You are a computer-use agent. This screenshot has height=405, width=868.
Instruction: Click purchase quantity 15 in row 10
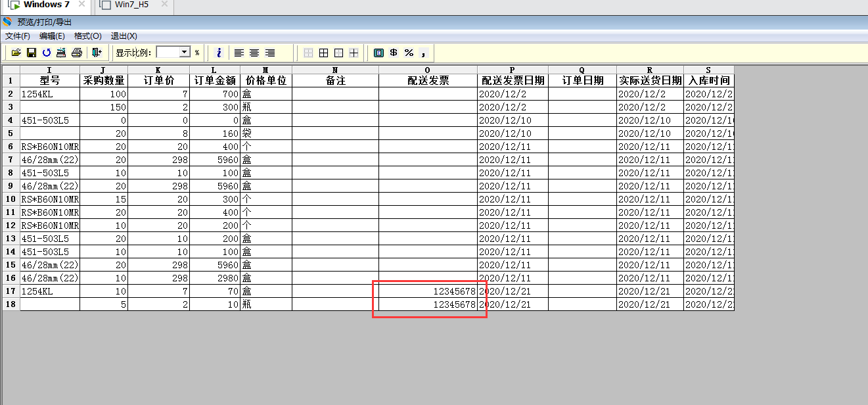pyautogui.click(x=104, y=199)
